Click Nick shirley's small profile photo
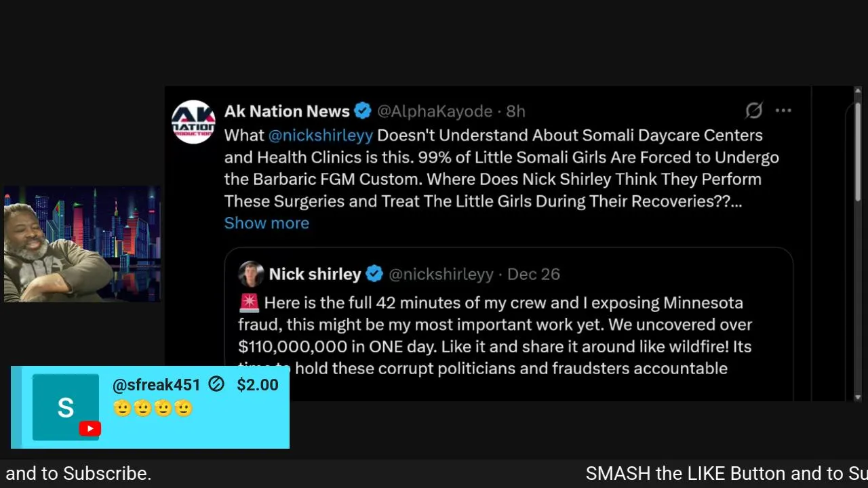 point(251,274)
